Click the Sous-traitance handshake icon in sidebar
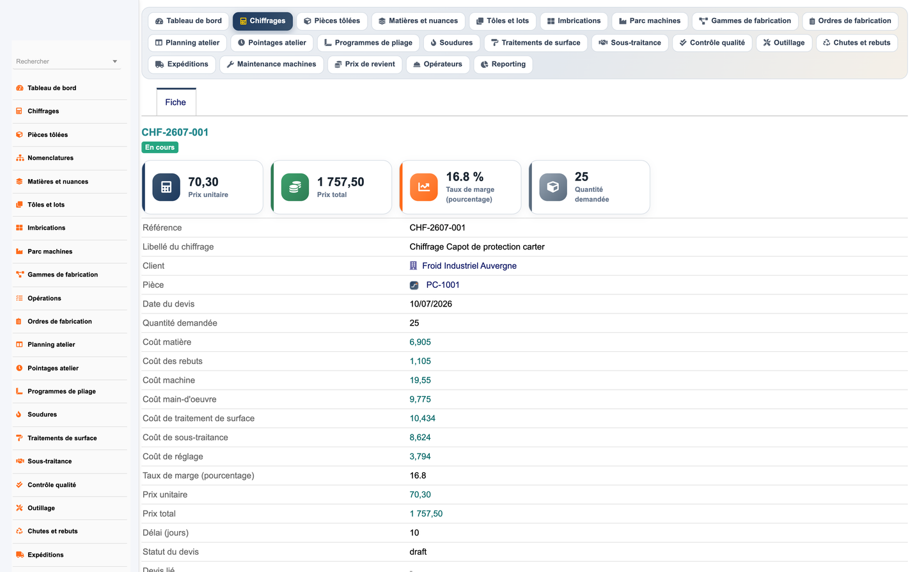Image resolution: width=924 pixels, height=572 pixels. [x=20, y=461]
